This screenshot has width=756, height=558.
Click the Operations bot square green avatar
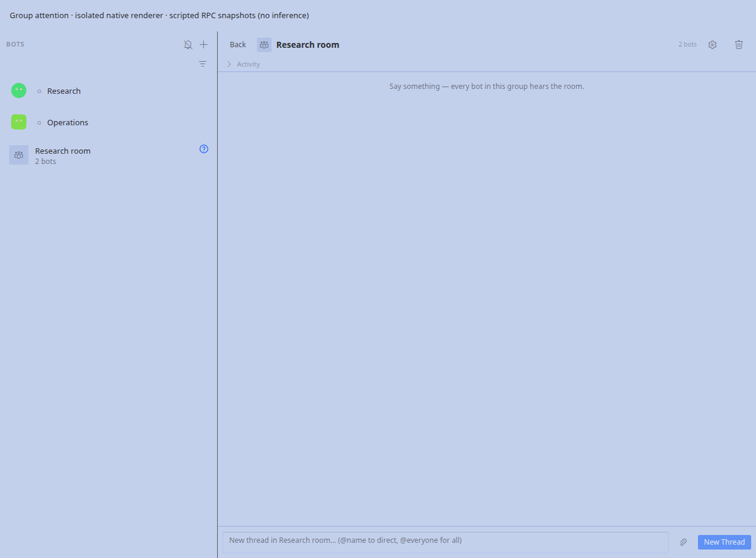19,122
